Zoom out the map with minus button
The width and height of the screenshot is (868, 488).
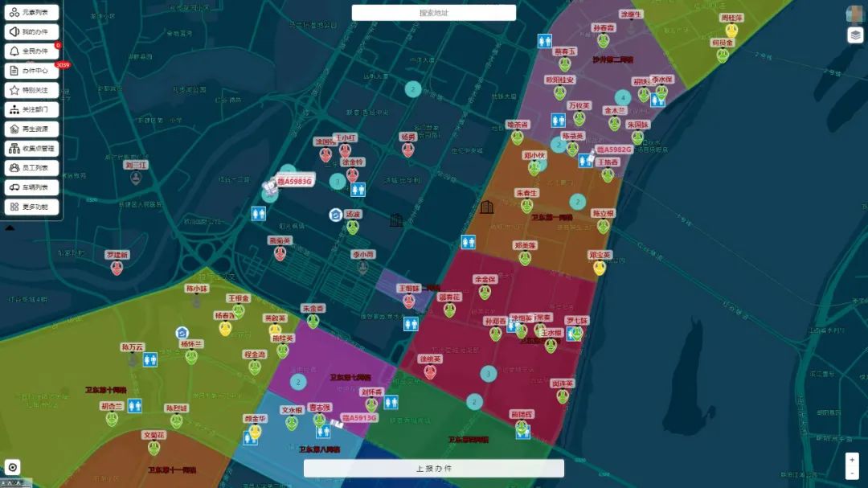[x=852, y=473]
